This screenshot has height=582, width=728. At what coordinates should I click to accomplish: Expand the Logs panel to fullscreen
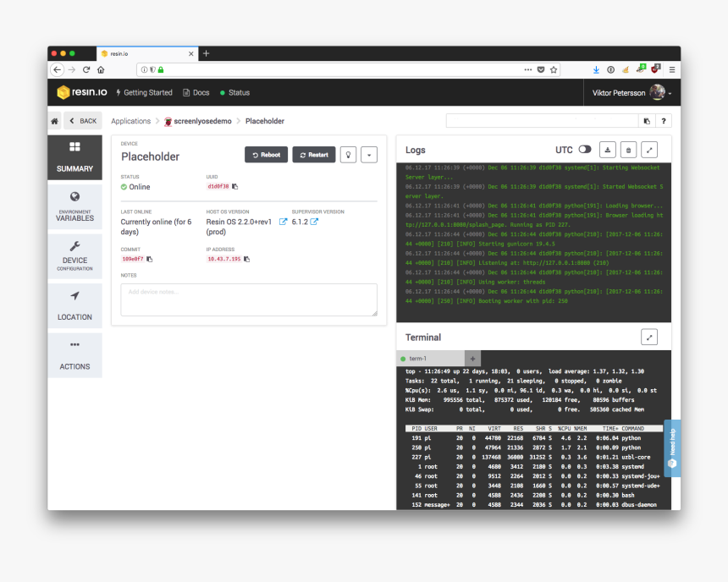point(649,149)
